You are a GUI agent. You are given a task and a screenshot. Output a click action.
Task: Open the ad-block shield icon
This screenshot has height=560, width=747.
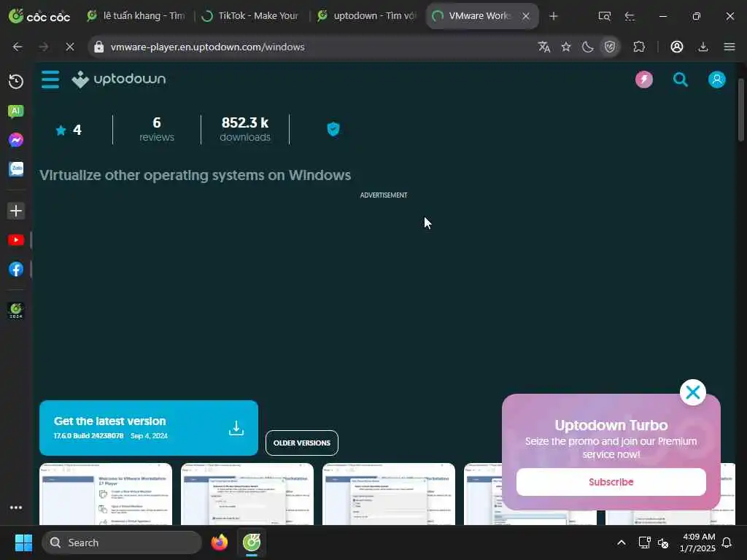click(610, 47)
